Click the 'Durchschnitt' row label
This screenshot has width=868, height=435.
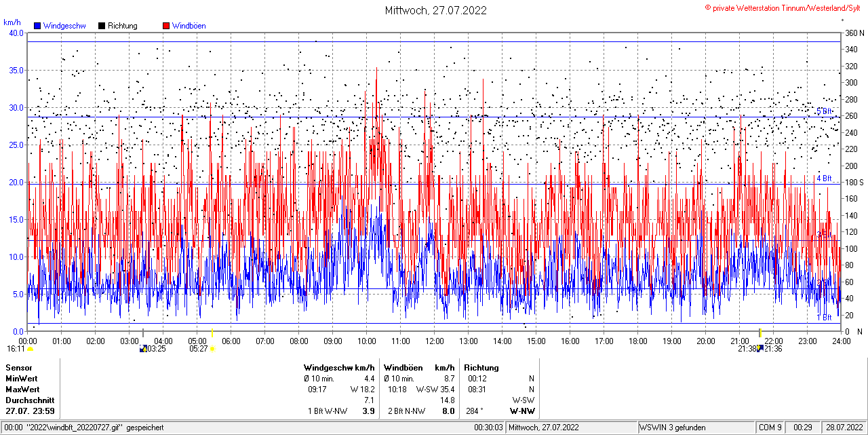point(28,400)
